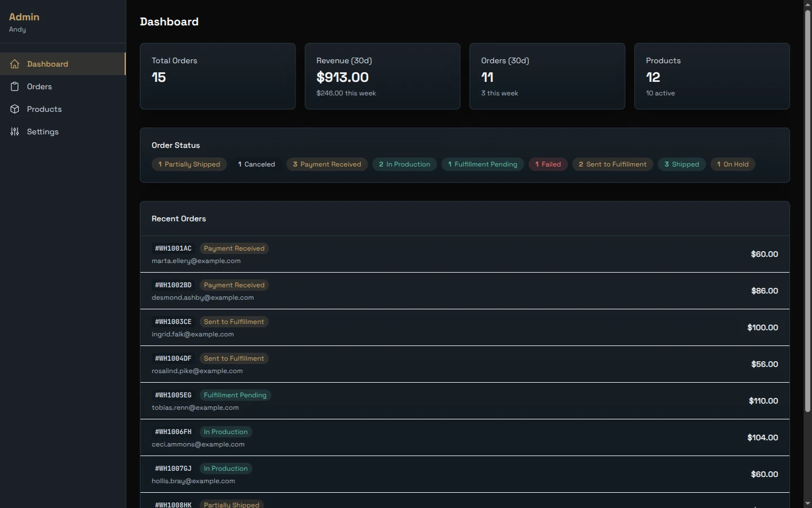Click the 1 Canceled status badge

point(257,164)
